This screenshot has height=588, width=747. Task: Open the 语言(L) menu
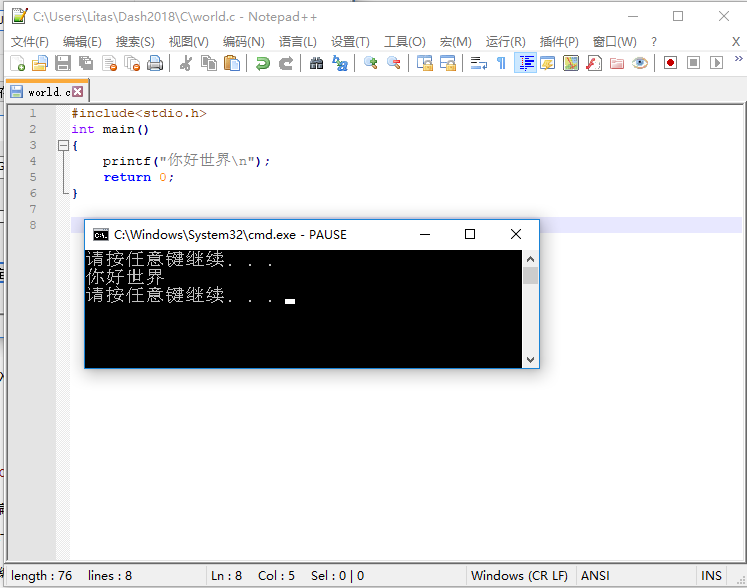(297, 42)
